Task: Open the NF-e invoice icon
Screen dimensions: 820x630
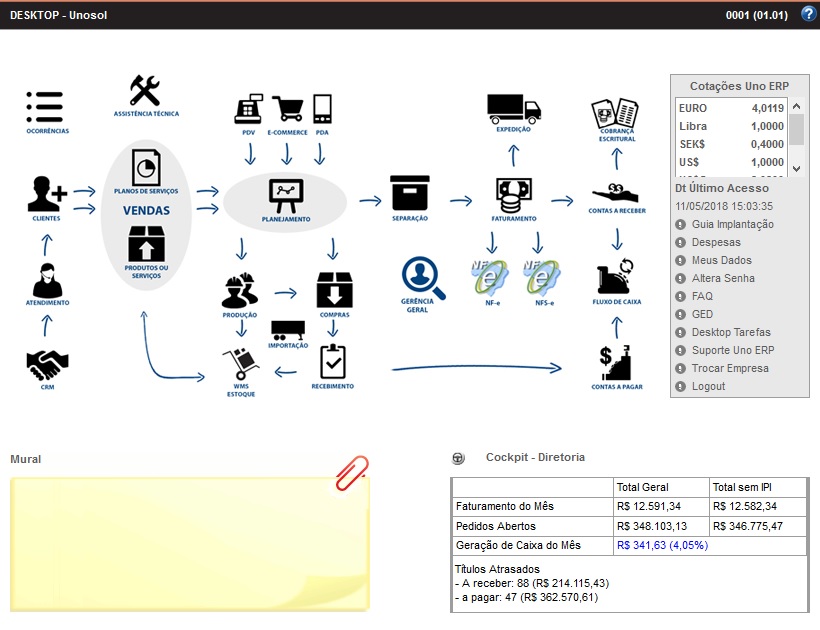Action: click(491, 274)
